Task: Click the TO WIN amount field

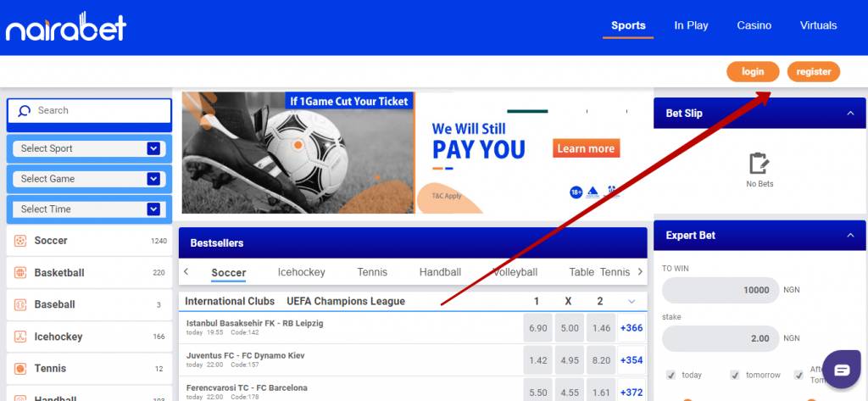Action: click(721, 290)
